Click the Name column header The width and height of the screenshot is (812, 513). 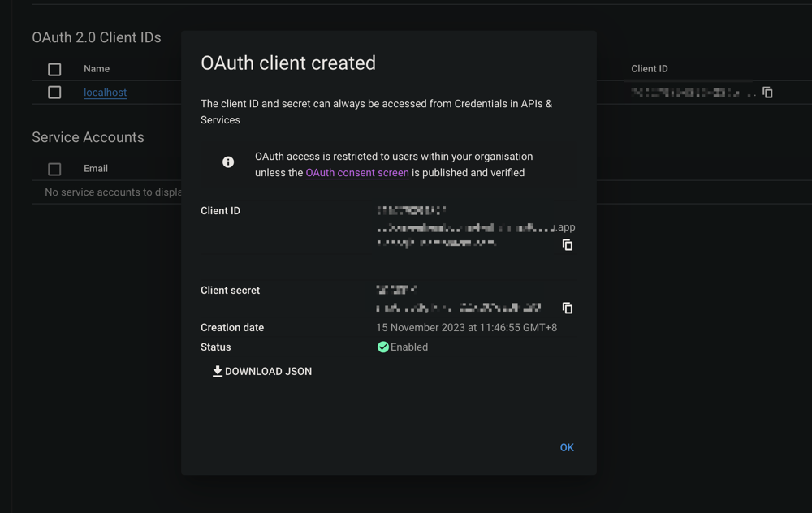tap(97, 69)
